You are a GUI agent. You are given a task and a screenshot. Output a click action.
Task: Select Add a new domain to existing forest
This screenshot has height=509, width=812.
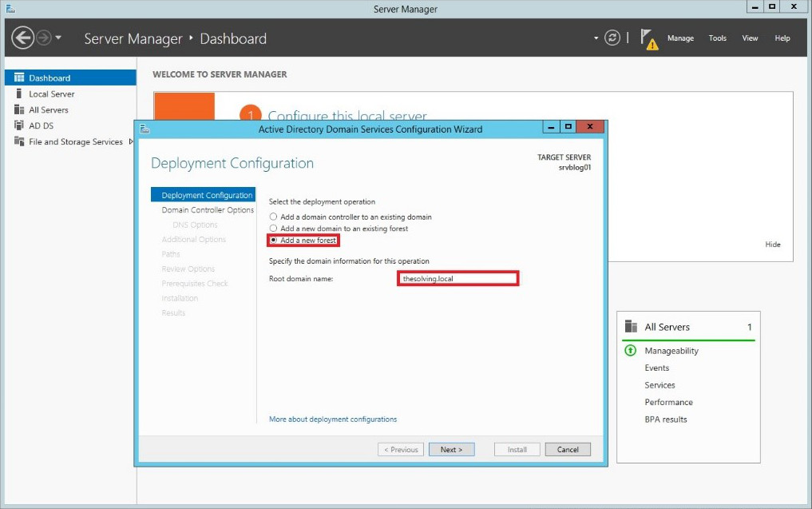click(273, 228)
